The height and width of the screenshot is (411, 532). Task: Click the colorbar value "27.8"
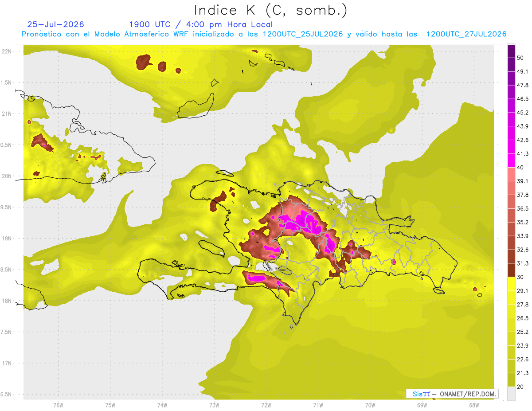pyautogui.click(x=523, y=304)
